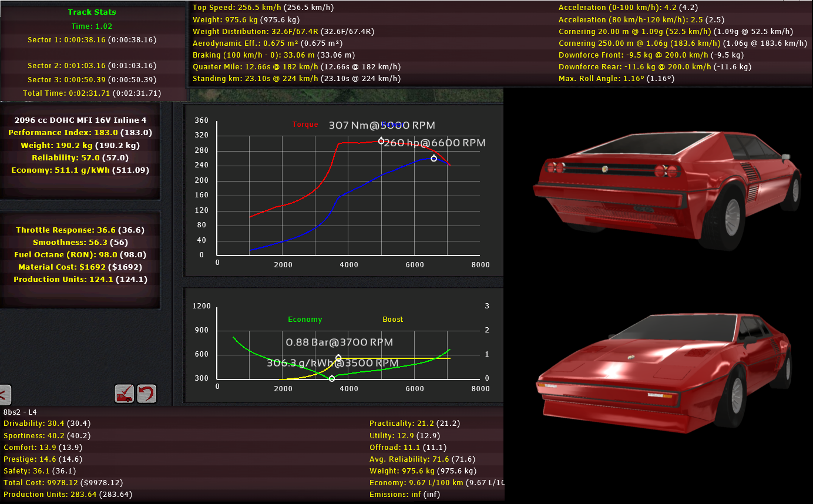Click the Offroad 11.1 stat

407,447
